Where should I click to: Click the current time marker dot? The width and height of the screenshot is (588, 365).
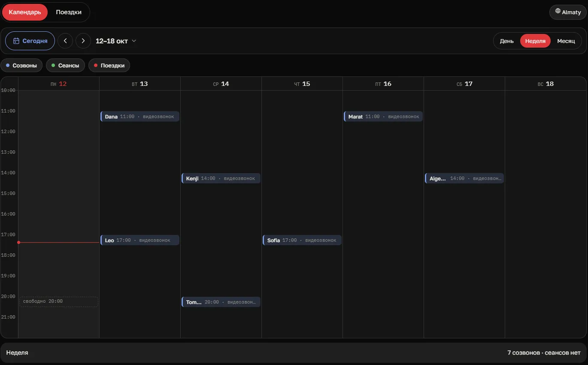[18, 242]
